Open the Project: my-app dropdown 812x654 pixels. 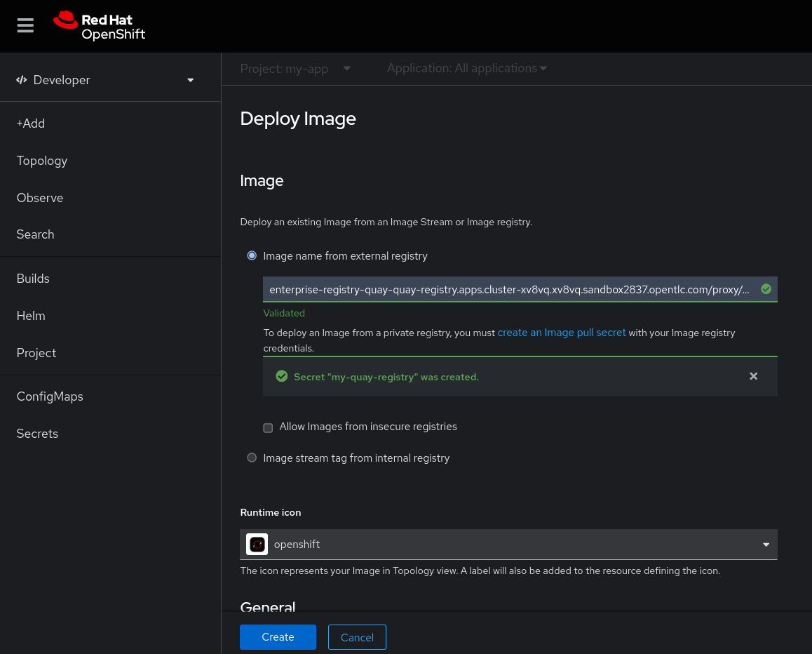(x=295, y=69)
